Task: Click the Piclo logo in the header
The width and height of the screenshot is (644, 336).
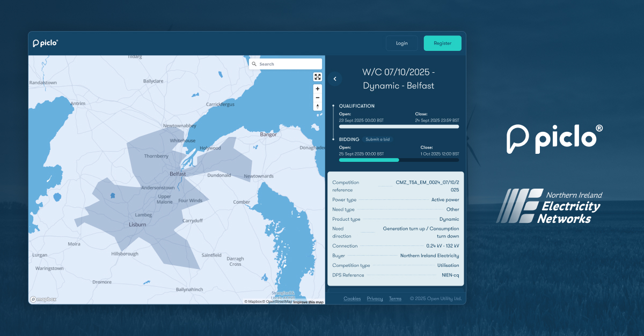Action: [x=45, y=43]
